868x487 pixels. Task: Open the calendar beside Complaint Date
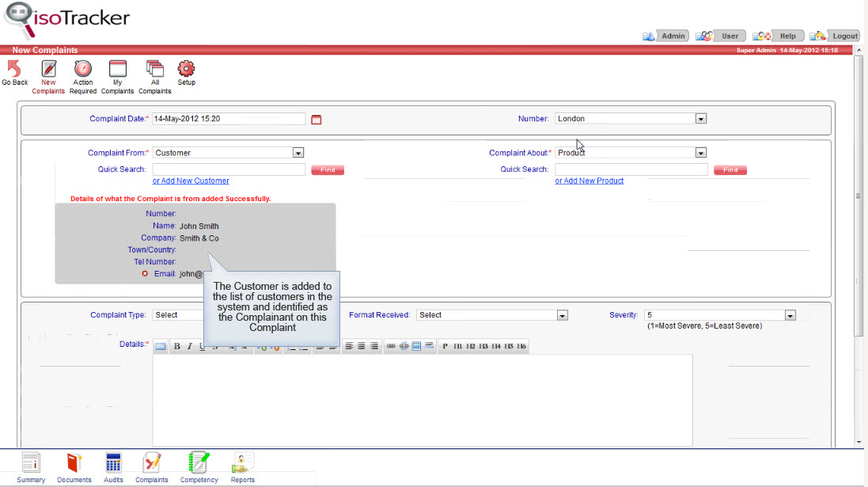tap(316, 119)
